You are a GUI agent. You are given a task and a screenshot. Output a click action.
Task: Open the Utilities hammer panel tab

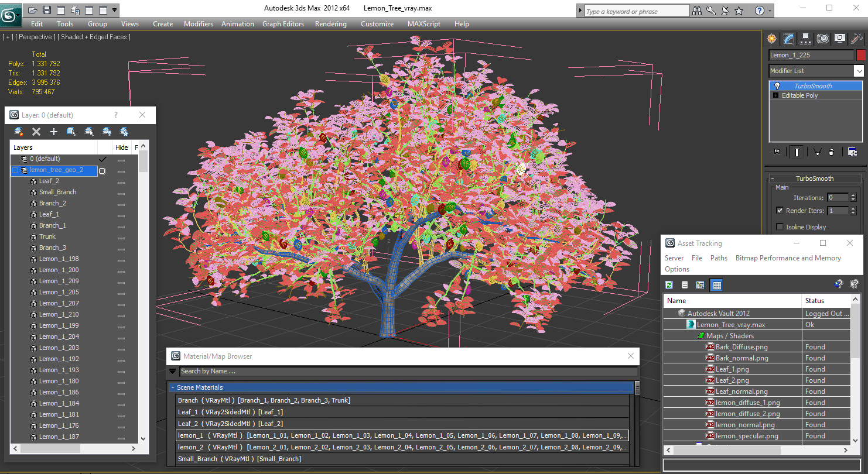click(x=857, y=39)
